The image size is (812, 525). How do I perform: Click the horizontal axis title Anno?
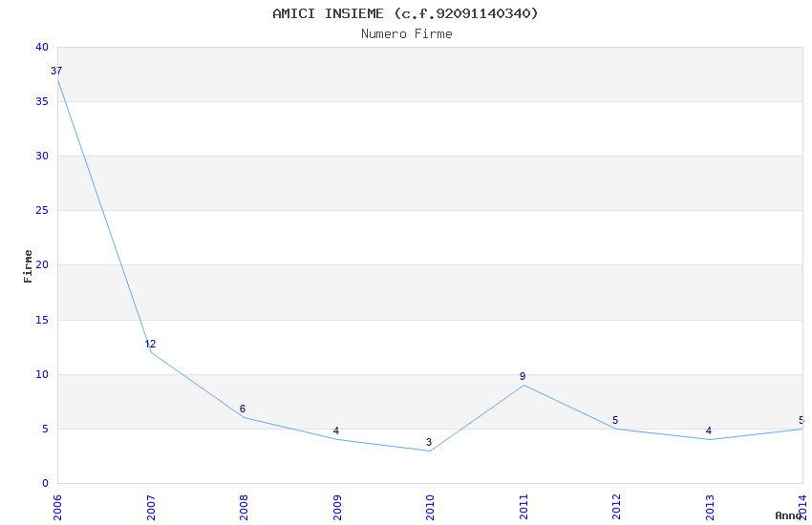pyautogui.click(x=789, y=515)
